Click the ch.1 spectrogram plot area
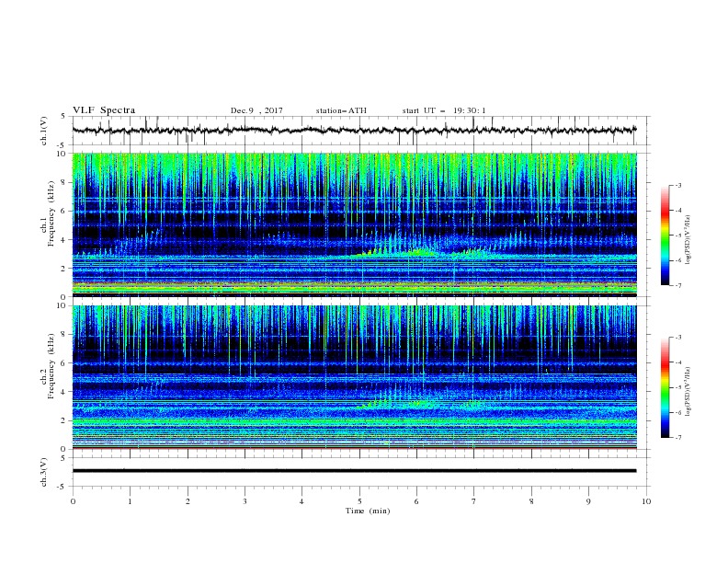 (x=354, y=224)
